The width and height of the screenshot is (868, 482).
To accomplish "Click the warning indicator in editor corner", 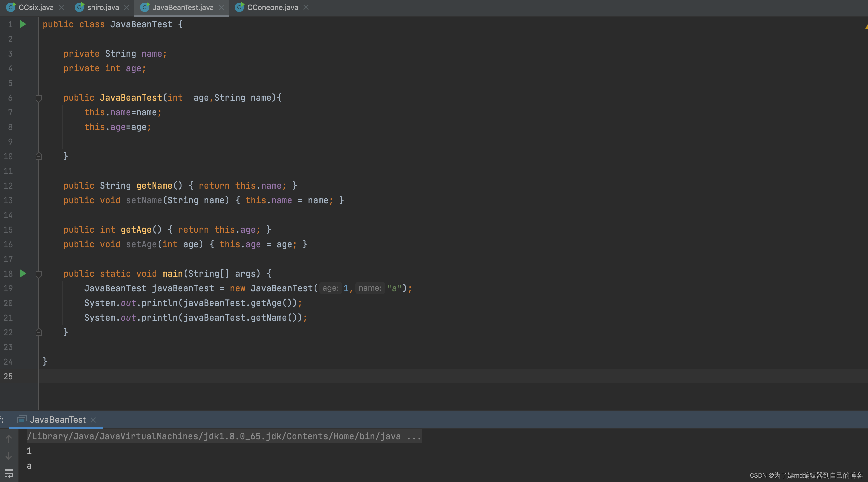I will point(866,26).
